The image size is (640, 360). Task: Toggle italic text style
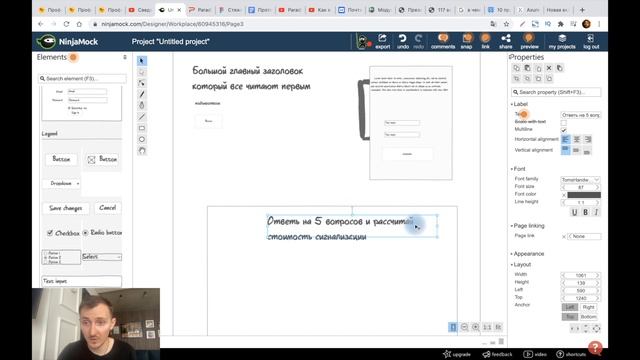596,212
